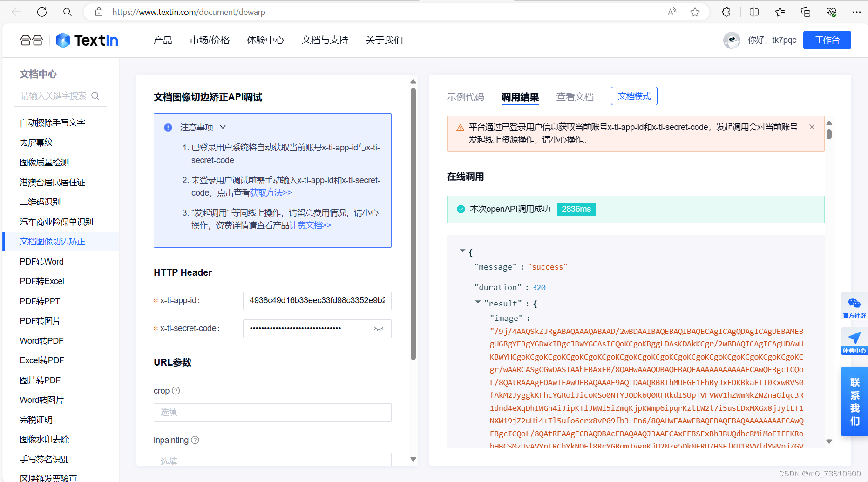The height and width of the screenshot is (482, 868).
Task: Click the 获取方法>> link
Action: tap(270, 192)
